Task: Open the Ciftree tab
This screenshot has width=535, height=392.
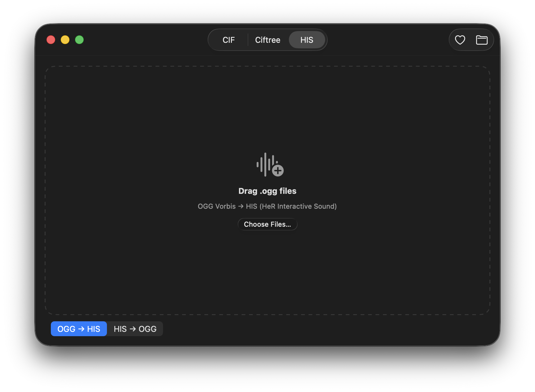Action: click(267, 40)
